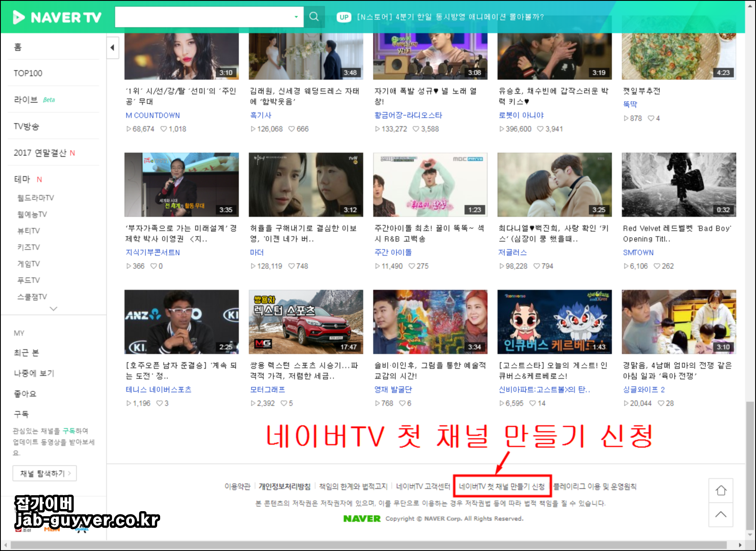Image resolution: width=756 pixels, height=551 pixels.
Task: Click the 이용약관 footer link
Action: pyautogui.click(x=237, y=486)
